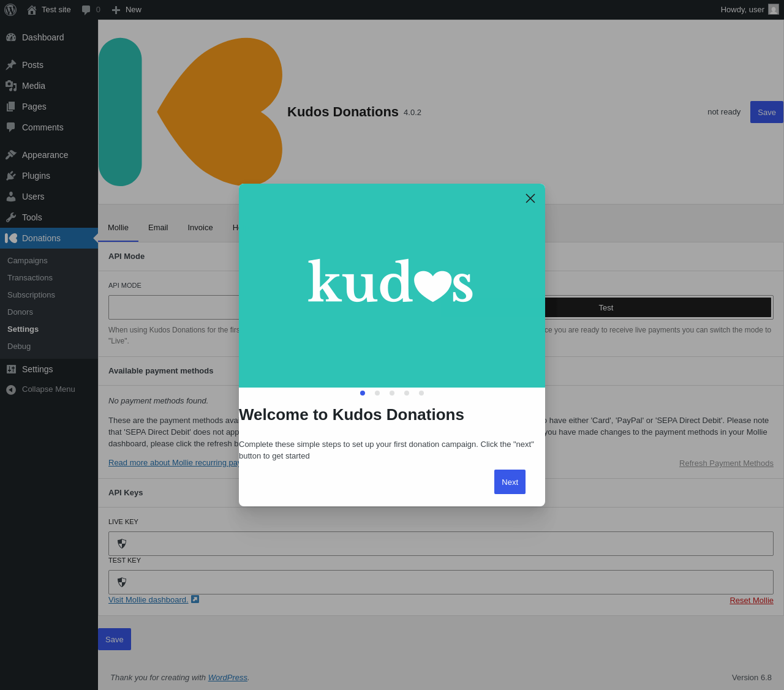Focus the Live Key input field
784x690 pixels.
coord(441,544)
